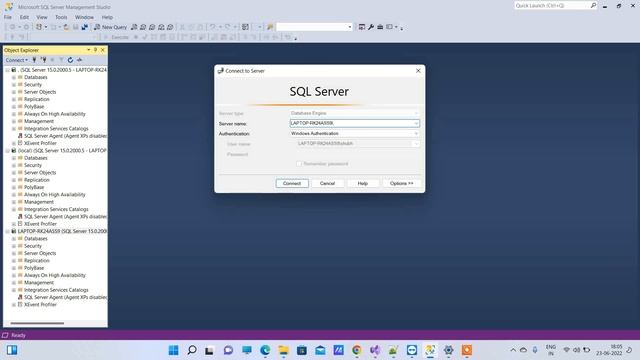Screen dimensions: 640x360
Task: Open the Object Explorer window position dropdown arrow
Action: (89, 50)
